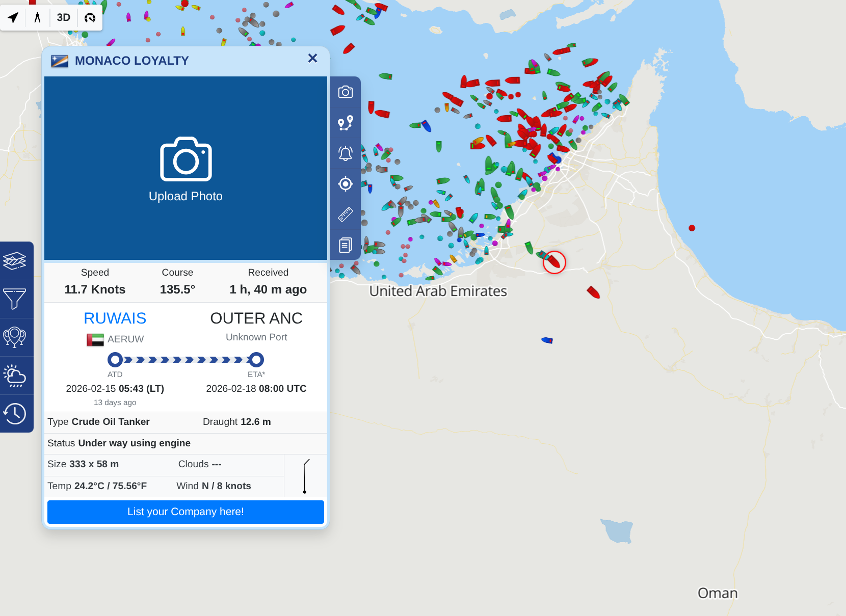Image resolution: width=846 pixels, height=616 pixels.
Task: Click the Clouds --- entry
Action: pos(200,464)
